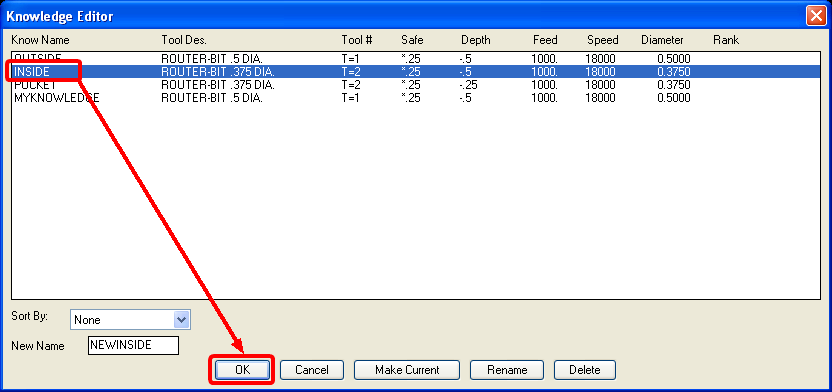Click the Tool # column header
The width and height of the screenshot is (832, 392).
point(357,40)
